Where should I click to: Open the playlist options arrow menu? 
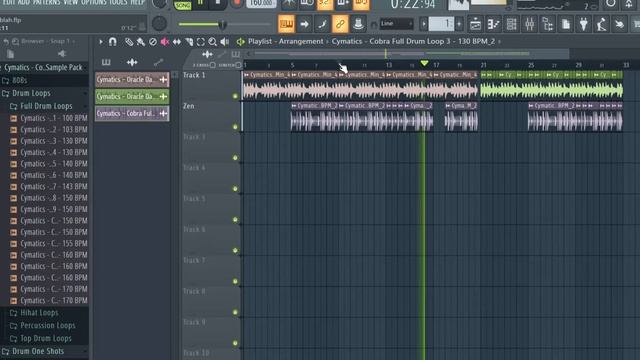(101, 42)
